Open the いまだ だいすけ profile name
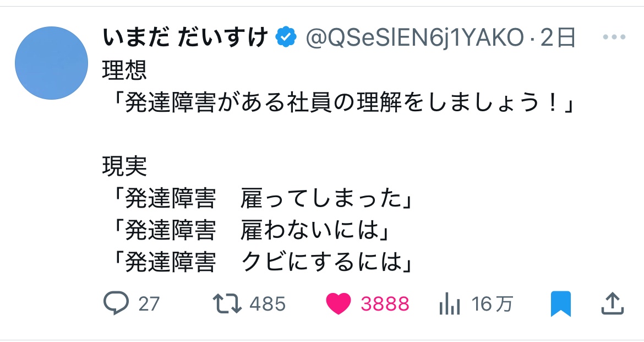The height and width of the screenshot is (342, 644). [x=185, y=37]
